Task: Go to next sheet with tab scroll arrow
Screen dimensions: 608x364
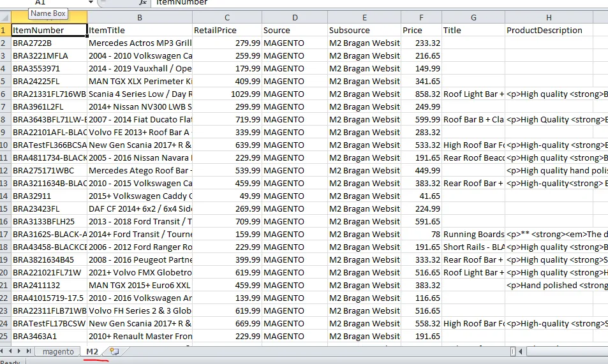Action: (19, 351)
